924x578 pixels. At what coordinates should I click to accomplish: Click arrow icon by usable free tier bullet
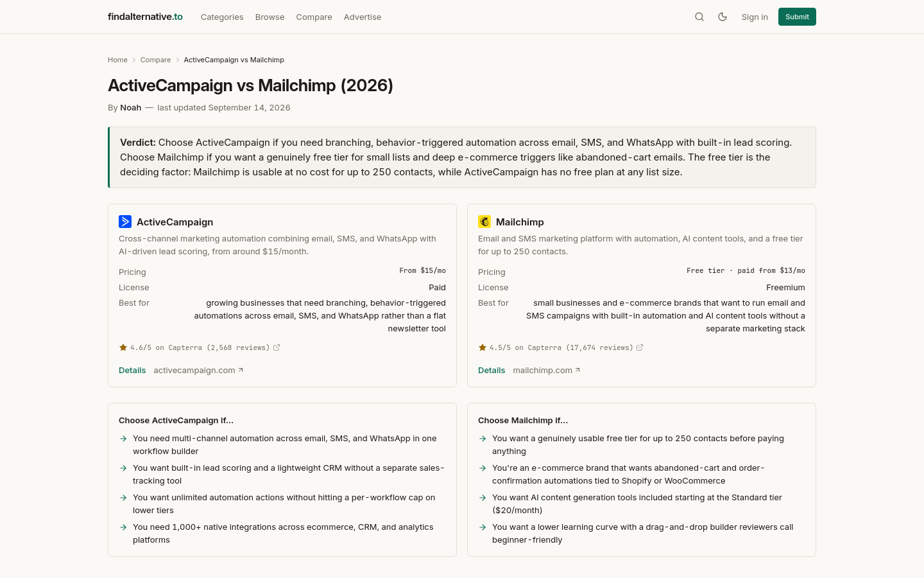point(483,439)
